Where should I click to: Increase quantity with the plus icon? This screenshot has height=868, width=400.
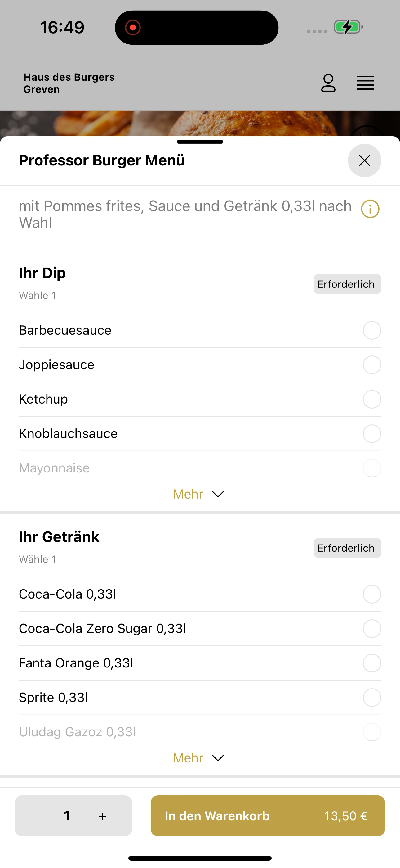tap(102, 816)
